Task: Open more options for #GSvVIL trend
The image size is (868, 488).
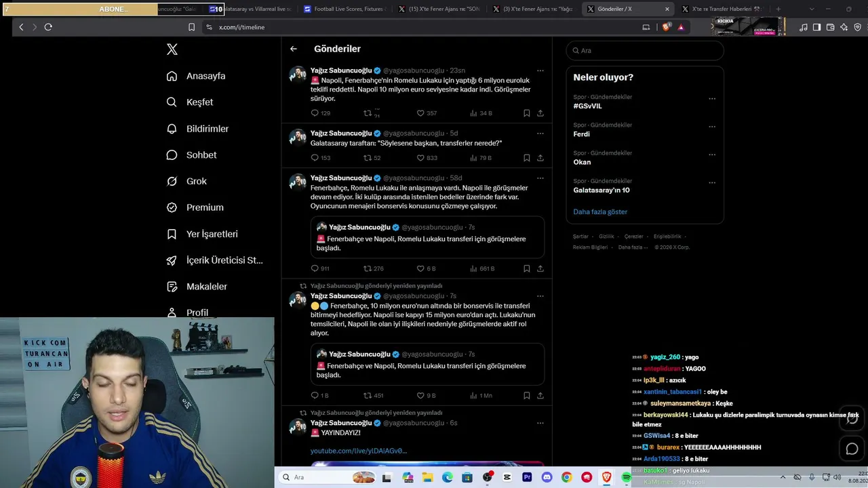Action: pyautogui.click(x=712, y=98)
